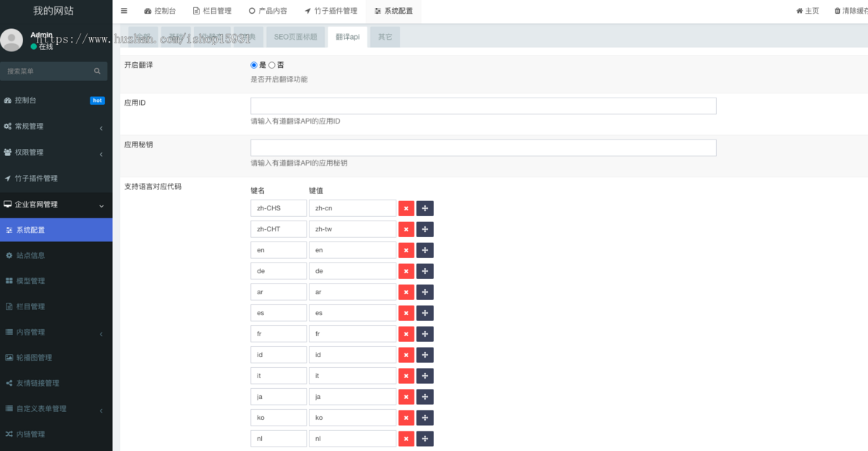Click move handle for en row
The width and height of the screenshot is (868, 451).
pyautogui.click(x=425, y=250)
